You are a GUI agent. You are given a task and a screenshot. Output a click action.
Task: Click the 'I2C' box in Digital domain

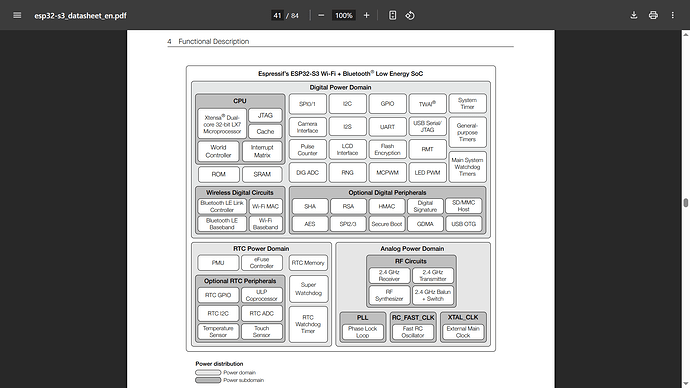(348, 104)
